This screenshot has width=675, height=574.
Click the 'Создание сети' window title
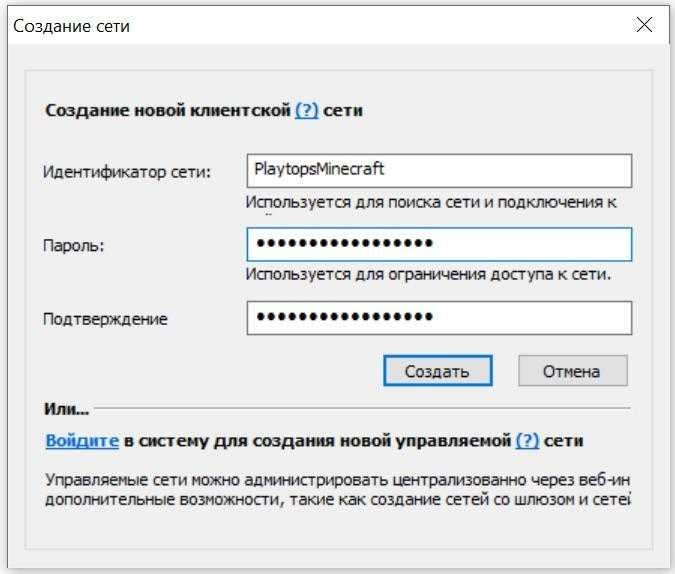pyautogui.click(x=71, y=26)
